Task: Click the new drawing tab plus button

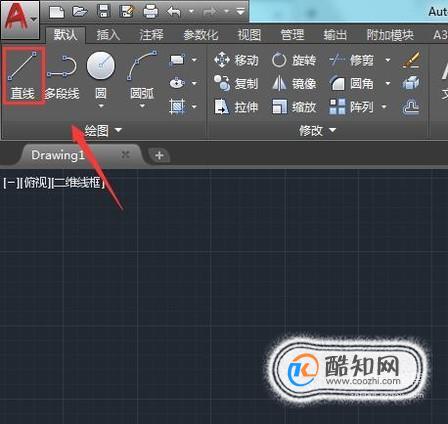Action: [x=159, y=155]
